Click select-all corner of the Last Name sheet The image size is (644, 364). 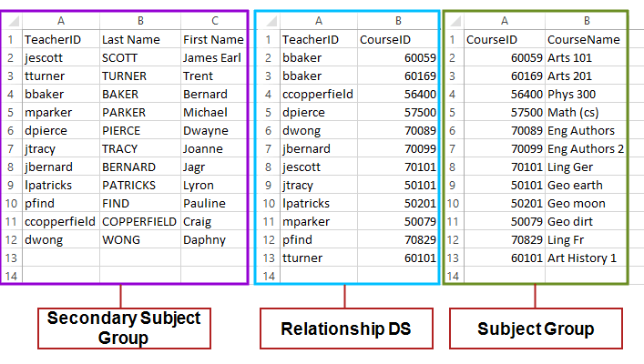click(x=13, y=21)
